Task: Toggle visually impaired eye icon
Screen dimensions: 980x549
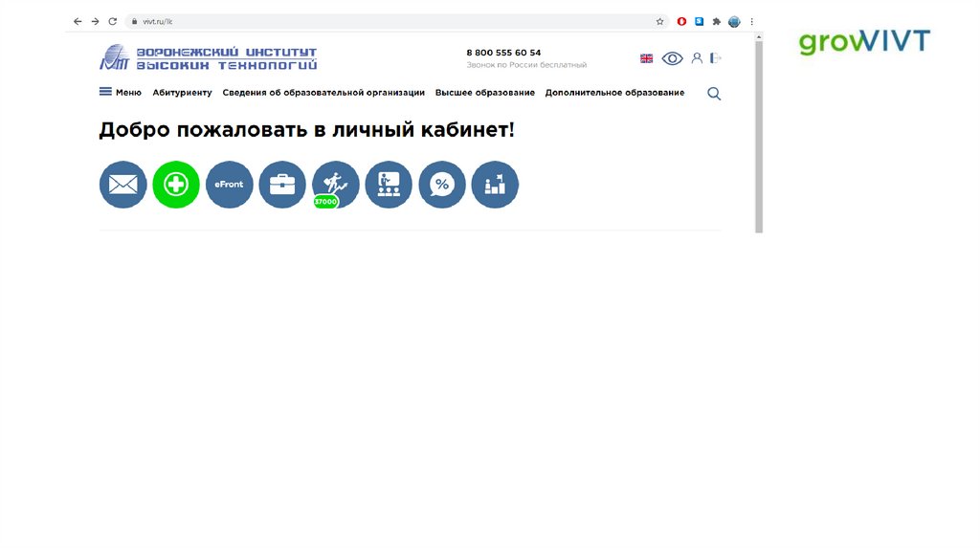Action: (x=673, y=58)
